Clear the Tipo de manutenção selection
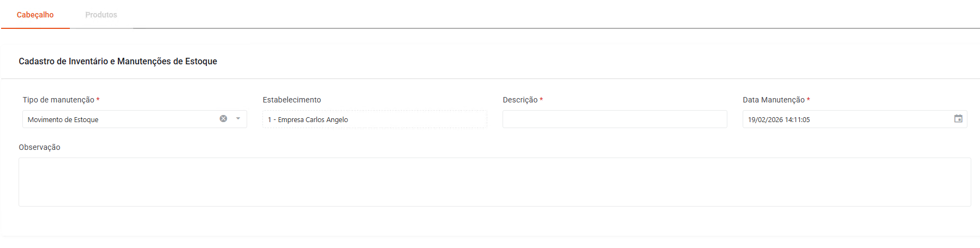 pos(223,119)
